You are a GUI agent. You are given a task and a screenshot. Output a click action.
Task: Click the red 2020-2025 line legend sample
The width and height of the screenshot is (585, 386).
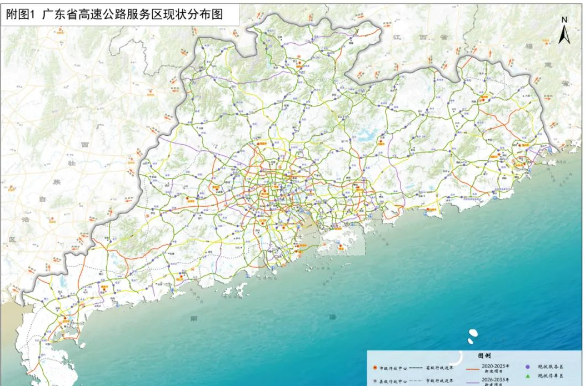[473, 369]
